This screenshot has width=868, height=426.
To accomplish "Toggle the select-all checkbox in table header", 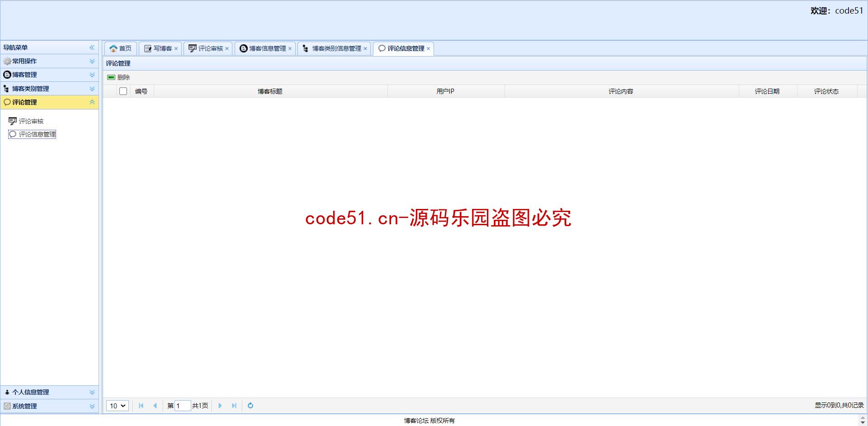I will pyautogui.click(x=123, y=91).
